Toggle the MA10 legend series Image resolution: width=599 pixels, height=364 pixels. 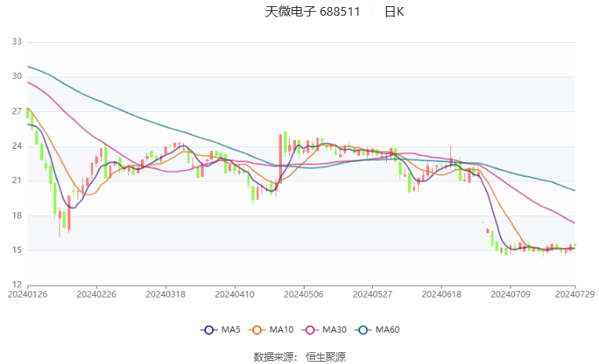point(271,330)
